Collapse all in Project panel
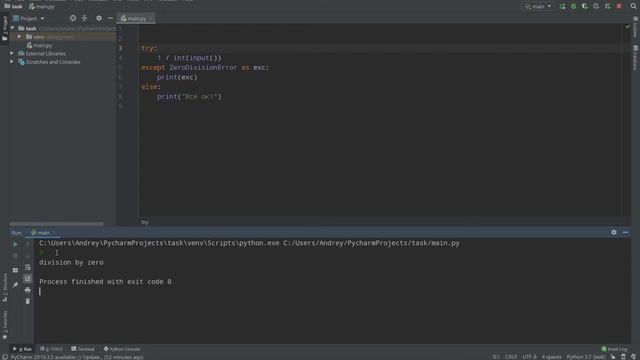This screenshot has width=640, height=360. [x=84, y=18]
